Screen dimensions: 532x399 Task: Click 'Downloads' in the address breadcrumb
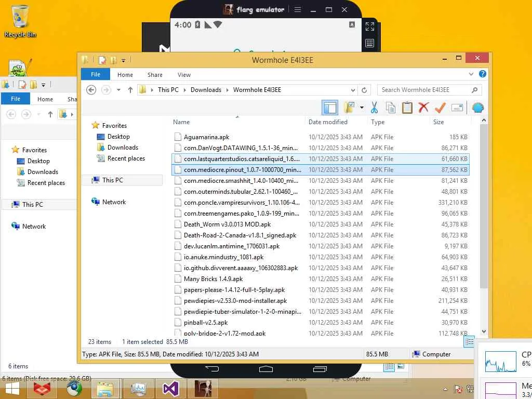(x=206, y=90)
